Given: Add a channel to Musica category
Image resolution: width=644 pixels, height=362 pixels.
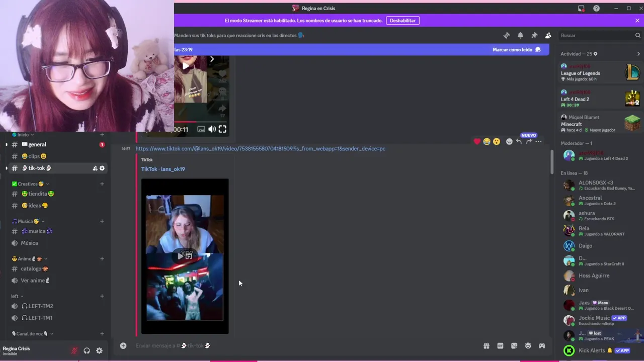Looking at the screenshot, I should 102,221.
